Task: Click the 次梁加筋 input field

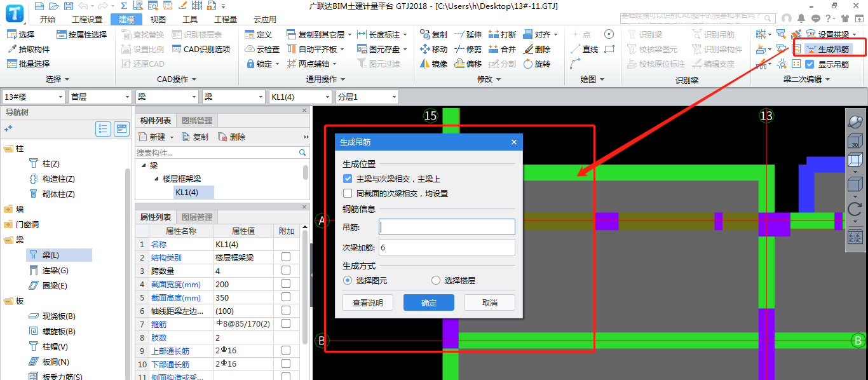Action: pos(447,247)
